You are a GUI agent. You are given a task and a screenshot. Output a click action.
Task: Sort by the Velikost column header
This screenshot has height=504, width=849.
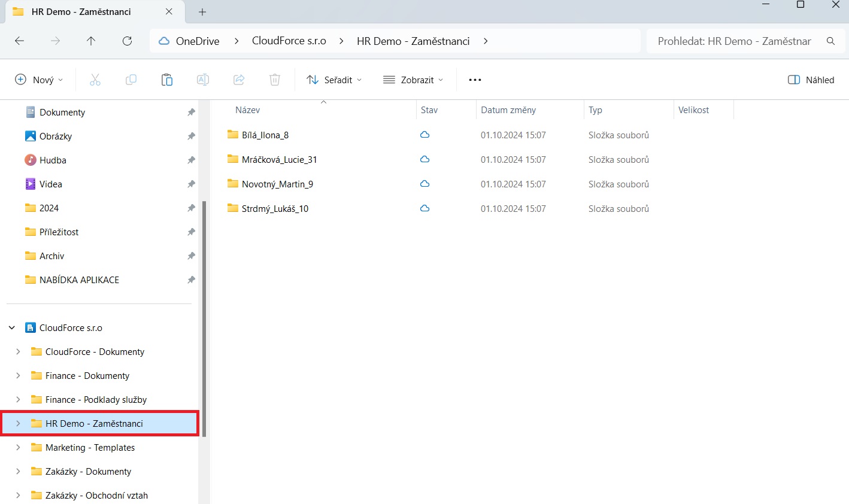click(693, 110)
